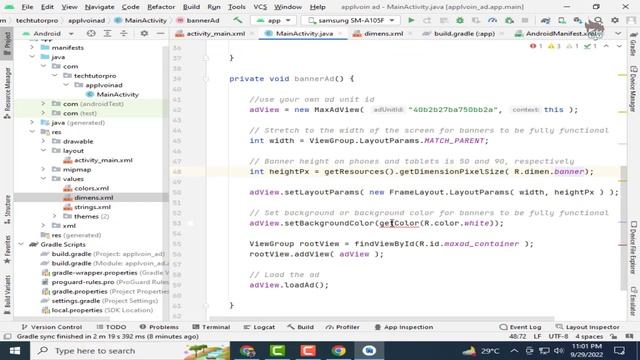This screenshot has height=360, width=640.
Task: Open the Event Log button
Action: tap(520, 327)
